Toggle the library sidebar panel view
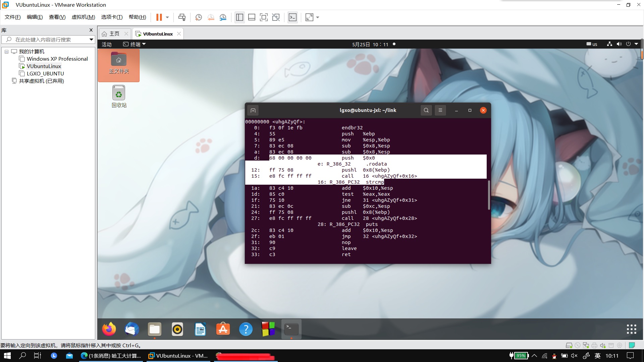Screen dimensions: 644x362 [239, 17]
